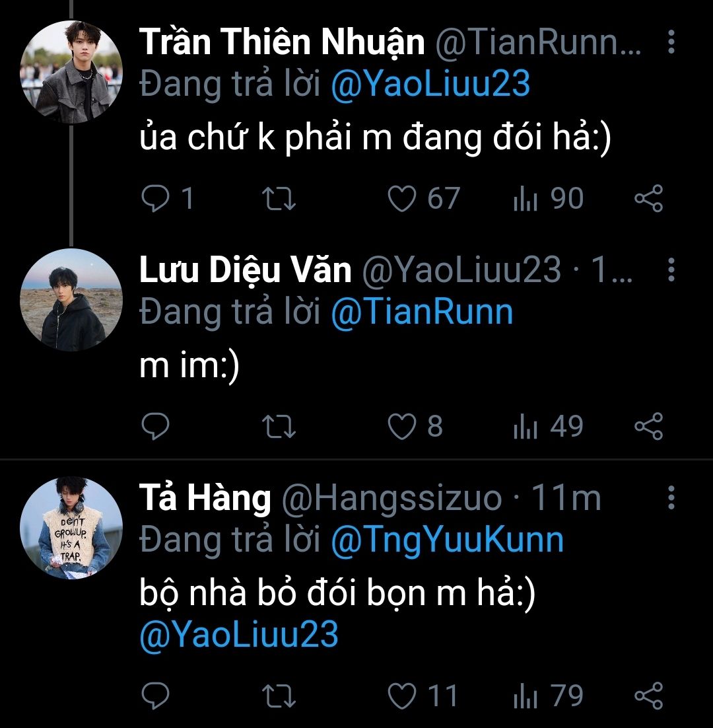The height and width of the screenshot is (728, 713).
Task: Like the tweet with 67 likes
Action: (401, 199)
